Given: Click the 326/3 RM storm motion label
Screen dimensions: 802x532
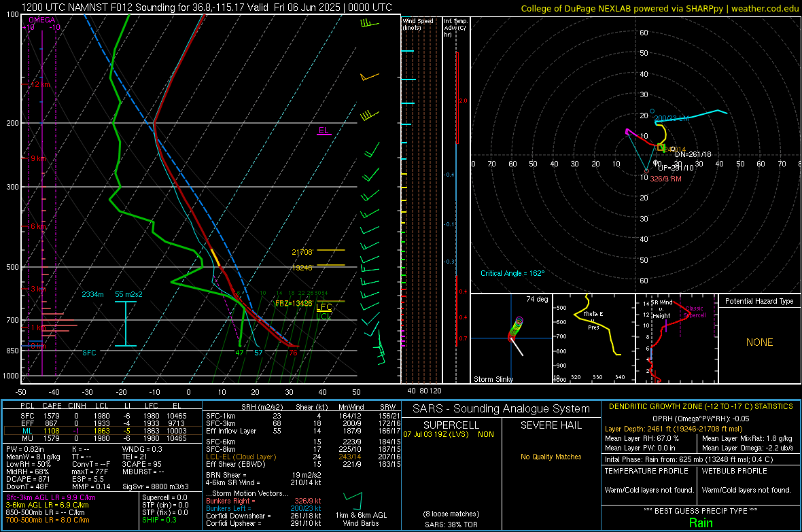Looking at the screenshot, I should [665, 179].
